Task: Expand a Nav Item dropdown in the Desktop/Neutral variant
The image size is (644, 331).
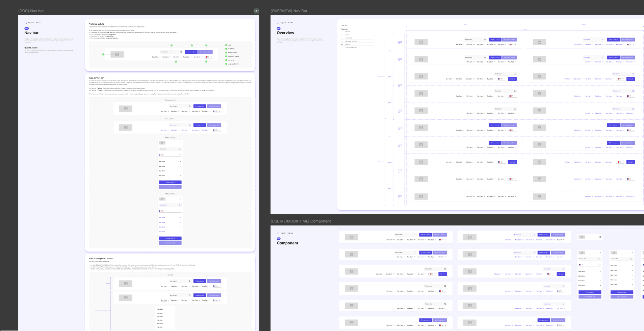Action: click(168, 111)
